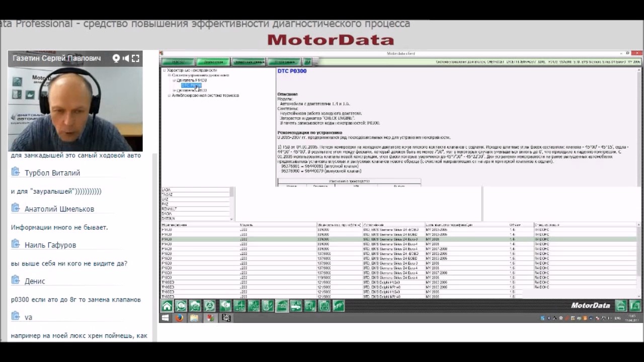Screen dimensions: 644x362
Task: Open the Windows Start menu
Action: (x=165, y=318)
